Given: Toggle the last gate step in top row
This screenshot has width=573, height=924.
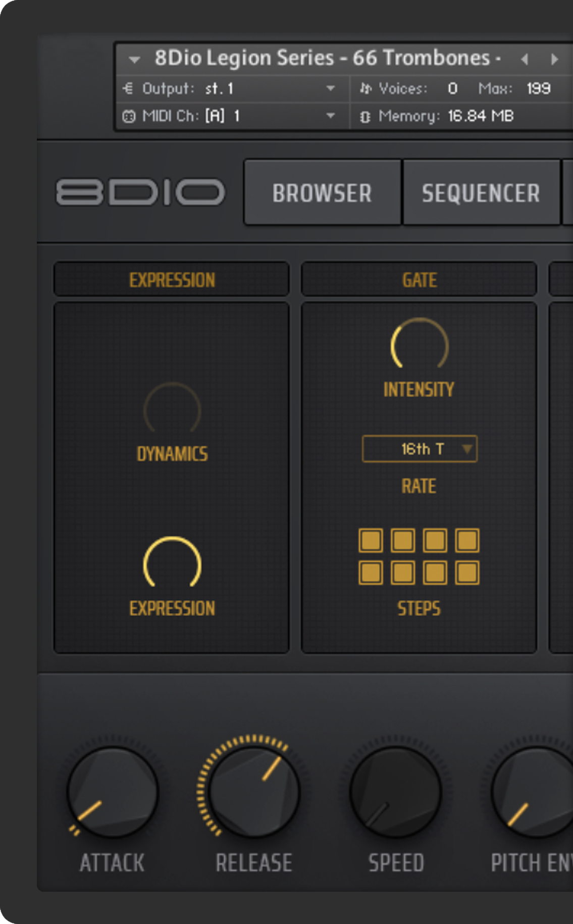Looking at the screenshot, I should coord(467,541).
